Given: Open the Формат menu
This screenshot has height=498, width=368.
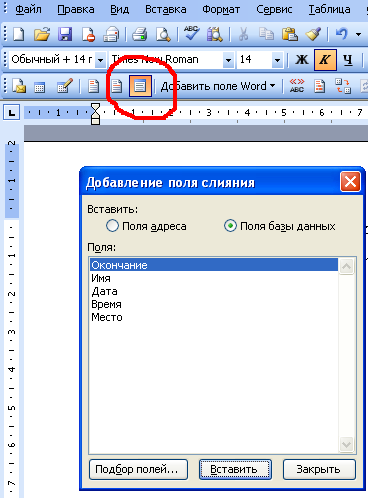Looking at the screenshot, I should coord(221,9).
